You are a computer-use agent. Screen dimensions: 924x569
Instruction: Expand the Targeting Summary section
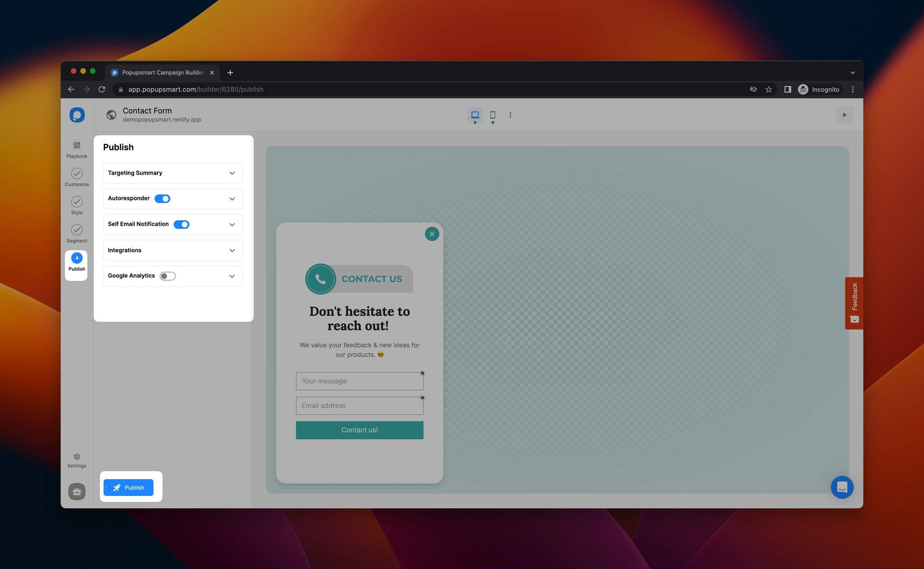pos(231,172)
